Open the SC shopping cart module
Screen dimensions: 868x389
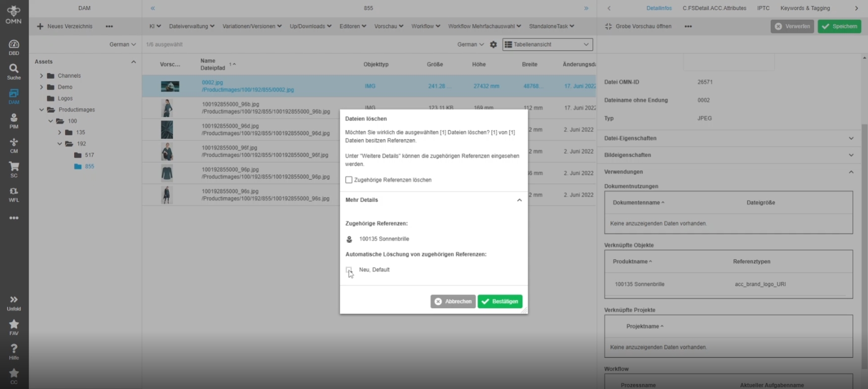pyautogui.click(x=14, y=170)
